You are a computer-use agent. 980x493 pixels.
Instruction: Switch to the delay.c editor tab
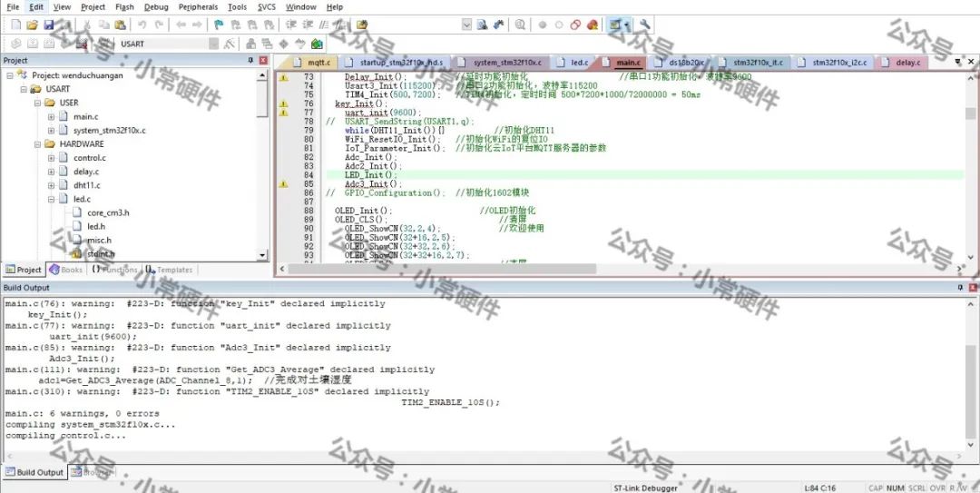point(901,63)
